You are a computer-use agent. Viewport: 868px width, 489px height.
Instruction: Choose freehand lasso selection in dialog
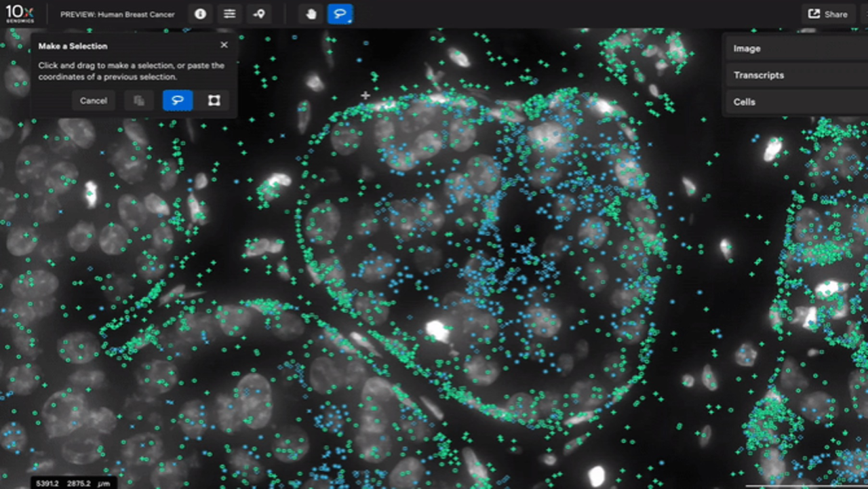(178, 100)
